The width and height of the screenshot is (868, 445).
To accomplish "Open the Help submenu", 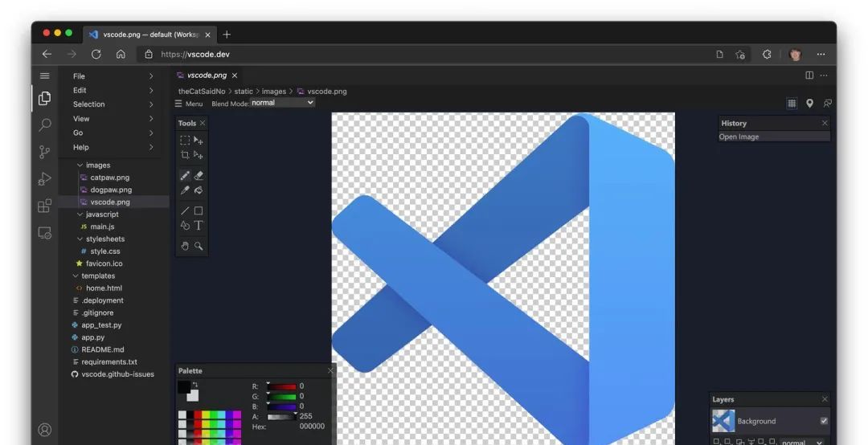I will 113,147.
